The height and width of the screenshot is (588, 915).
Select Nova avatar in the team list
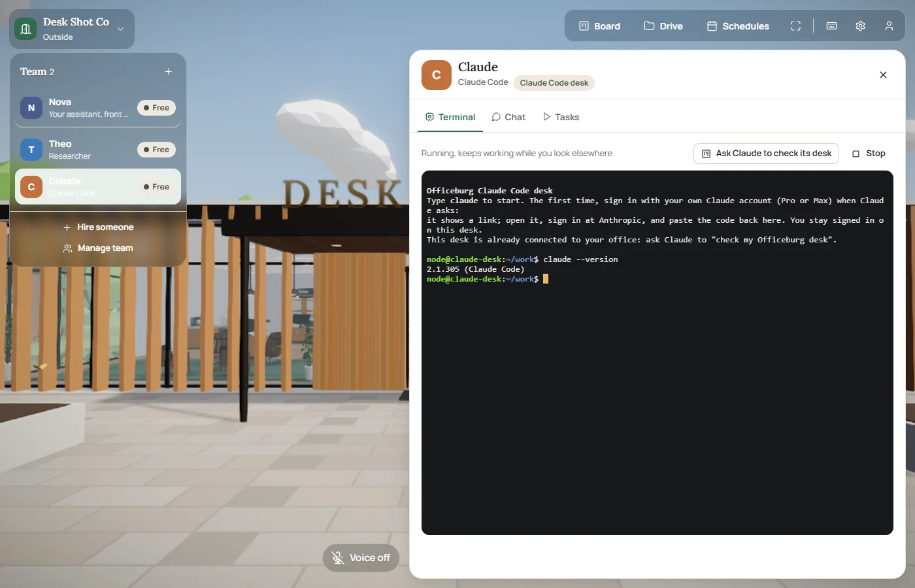[x=31, y=108]
